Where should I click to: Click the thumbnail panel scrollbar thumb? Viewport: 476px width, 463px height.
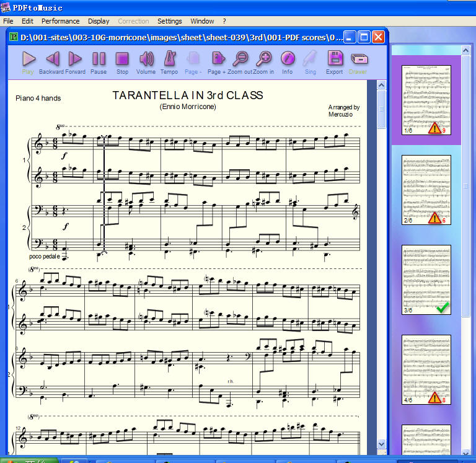pyautogui.click(x=465, y=186)
